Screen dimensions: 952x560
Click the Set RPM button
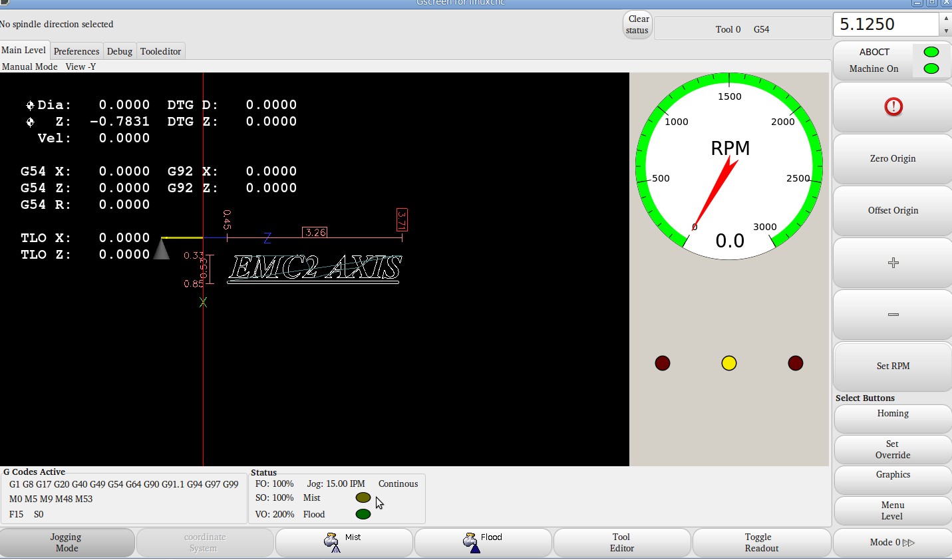click(x=893, y=366)
